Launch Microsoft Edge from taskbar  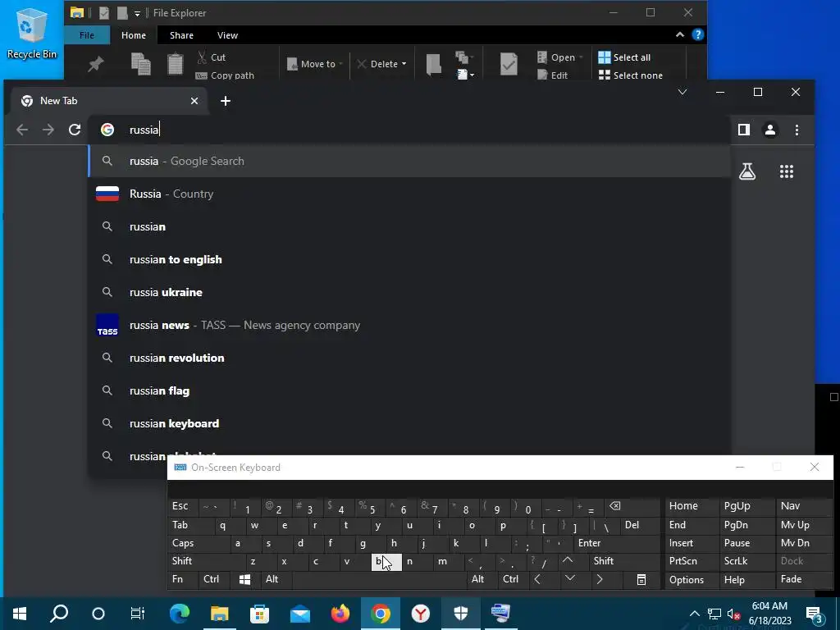pos(180,614)
